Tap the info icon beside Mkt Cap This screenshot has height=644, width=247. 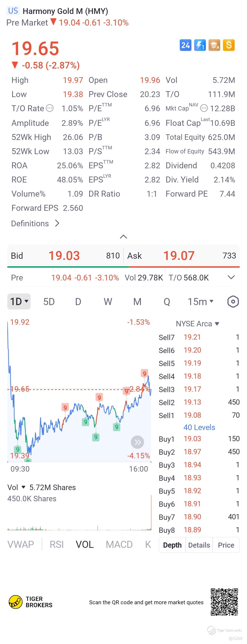204,108
